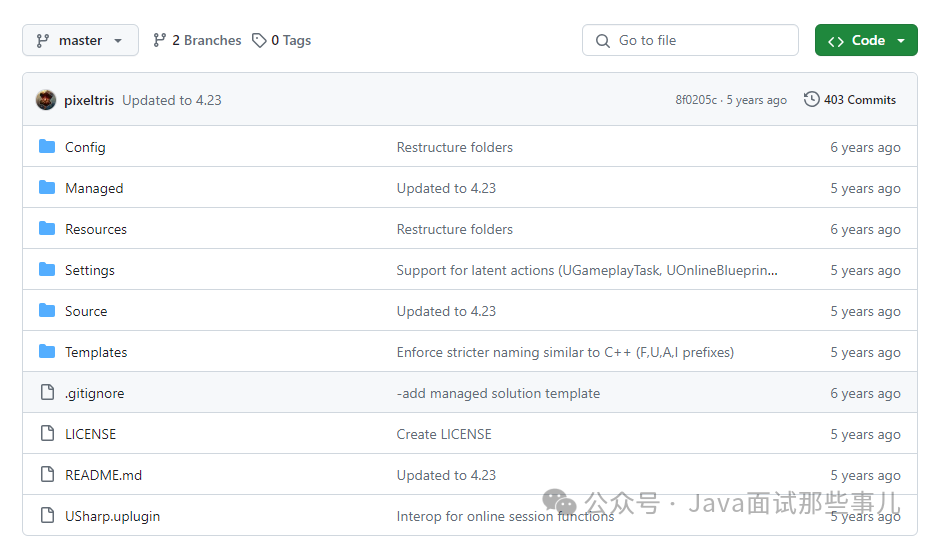Open commit hash 8f0205c

pos(696,100)
